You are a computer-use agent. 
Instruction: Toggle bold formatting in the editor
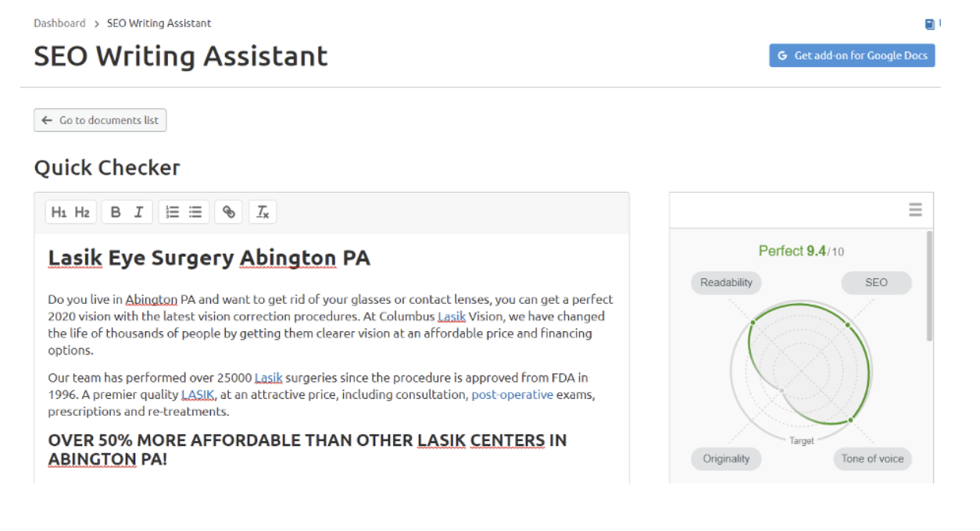tap(116, 212)
